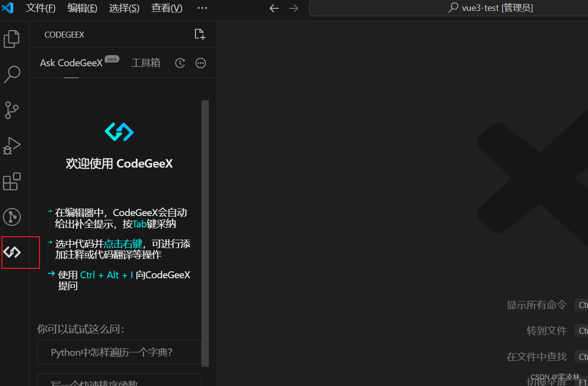The height and width of the screenshot is (386, 588).
Task: Open the 选择(S) menu
Action: 124,8
